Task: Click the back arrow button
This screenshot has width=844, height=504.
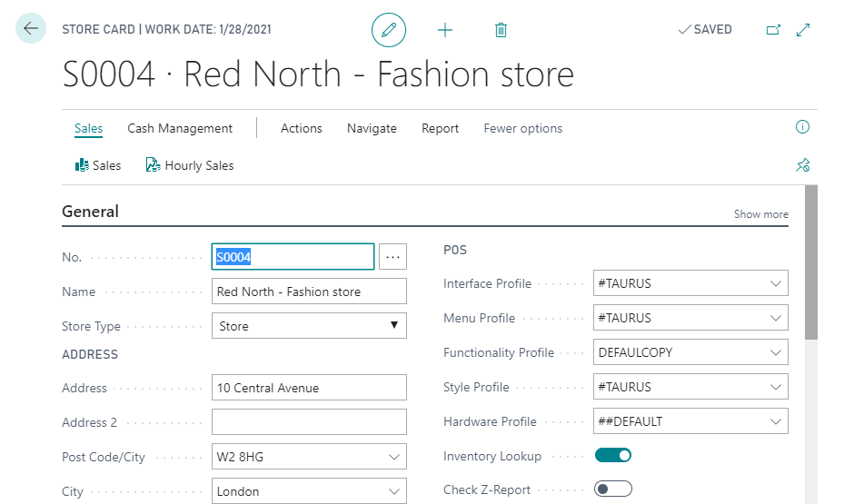Action: pos(31,29)
